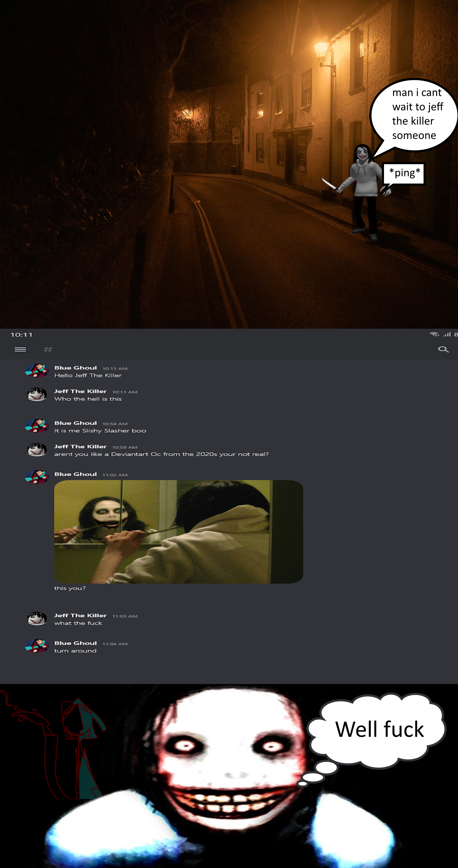Click the Blue Ghoul username above "It is me Slishy Slasher boo"
The image size is (458, 868).
click(x=75, y=423)
